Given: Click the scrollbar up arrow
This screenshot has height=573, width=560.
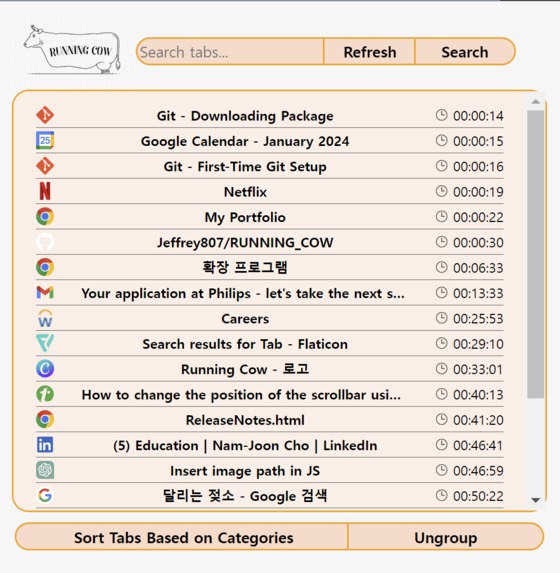Looking at the screenshot, I should point(536,102).
